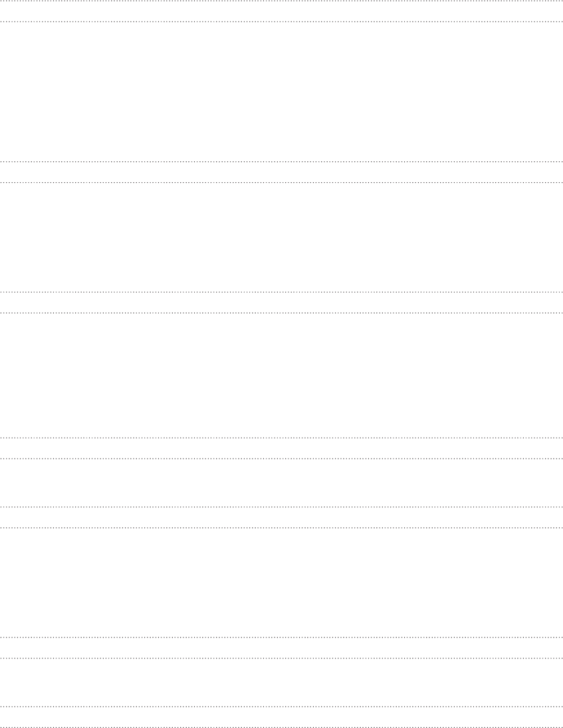The image size is (563, 728).
Task: Click the twelfth dotted line from top
Action: point(281,658)
